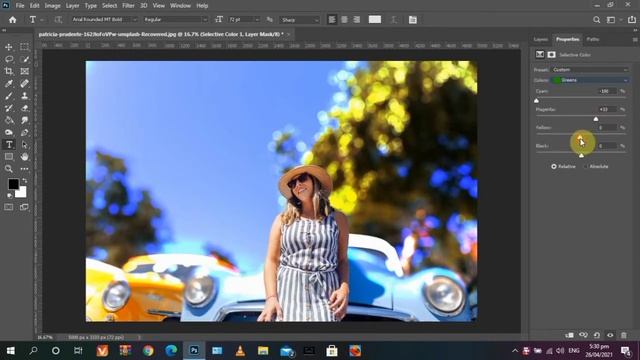Select the Healing Brush tool
The image size is (640, 360).
point(24,84)
